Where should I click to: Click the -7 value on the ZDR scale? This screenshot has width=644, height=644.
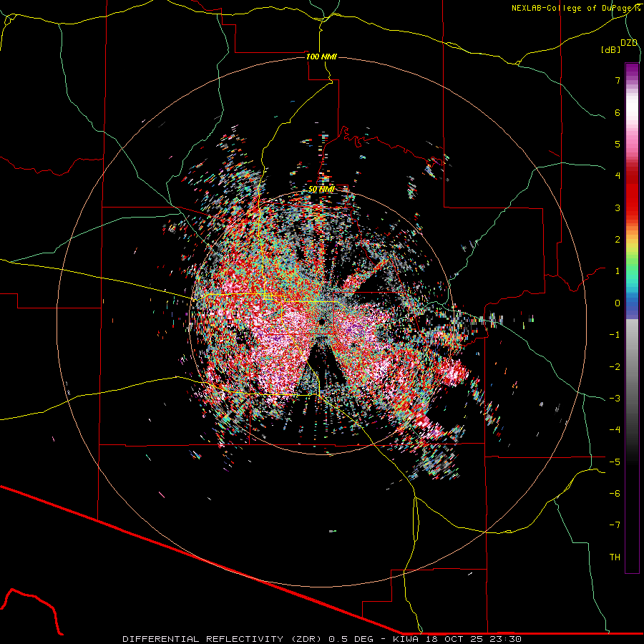click(615, 525)
